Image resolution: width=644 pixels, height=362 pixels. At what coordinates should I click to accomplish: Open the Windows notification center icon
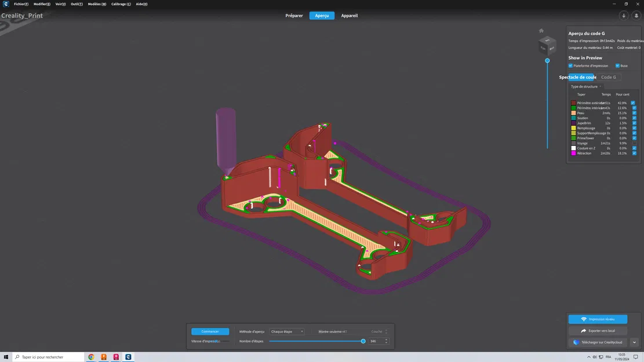pyautogui.click(x=636, y=357)
